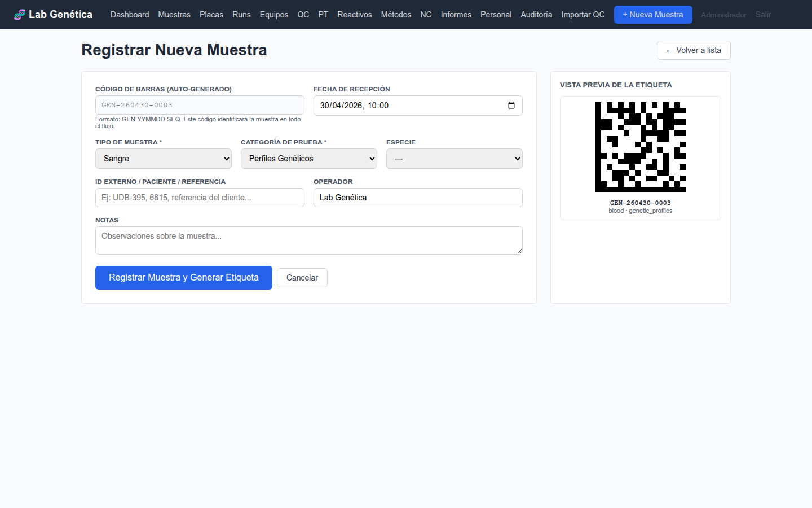Click the Lab Genética DNA logo icon
Screen dimensions: 812x508
[20, 15]
